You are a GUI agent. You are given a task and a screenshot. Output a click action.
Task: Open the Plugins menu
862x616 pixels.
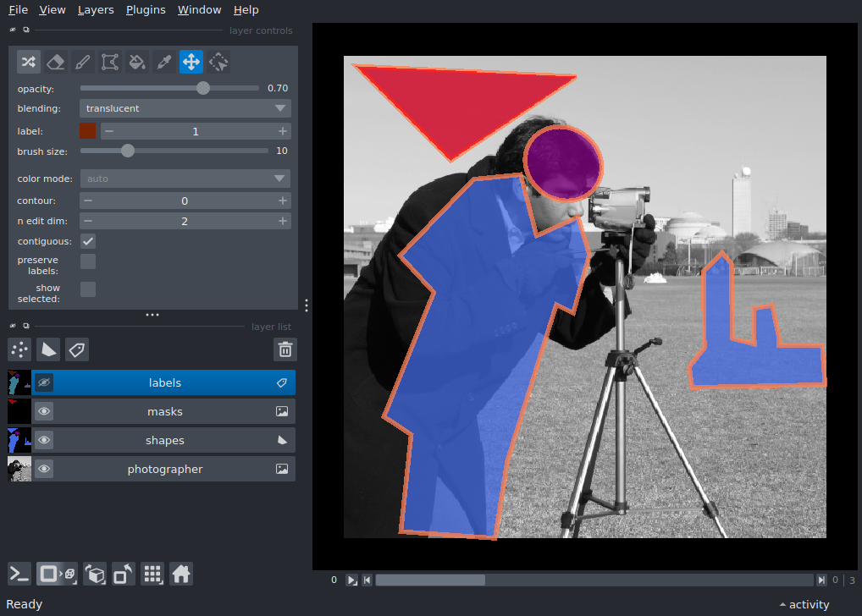pyautogui.click(x=145, y=10)
